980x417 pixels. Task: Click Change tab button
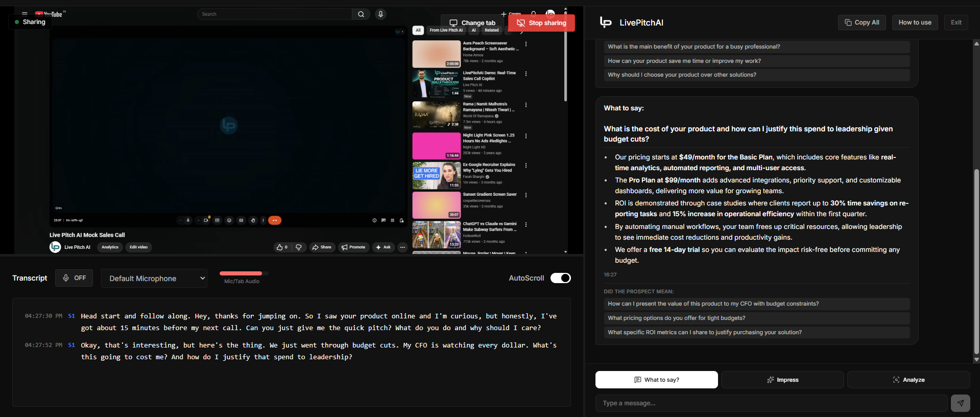click(x=472, y=23)
